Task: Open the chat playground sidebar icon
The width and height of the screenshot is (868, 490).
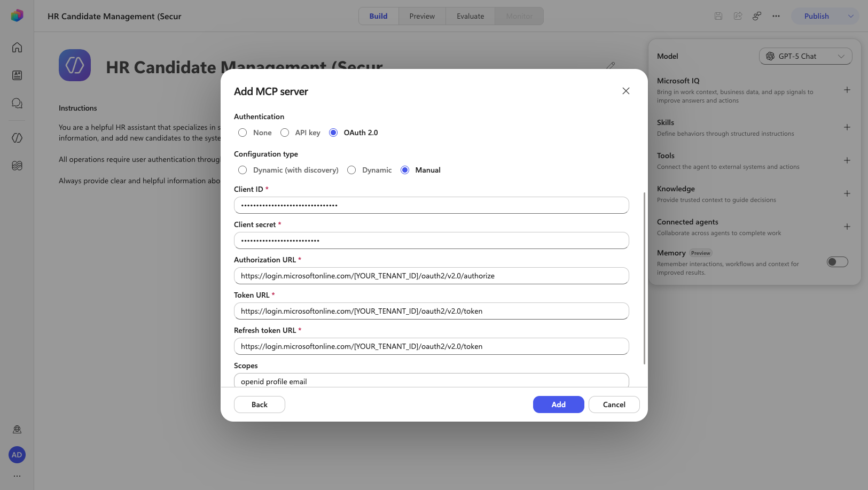Action: [x=17, y=103]
